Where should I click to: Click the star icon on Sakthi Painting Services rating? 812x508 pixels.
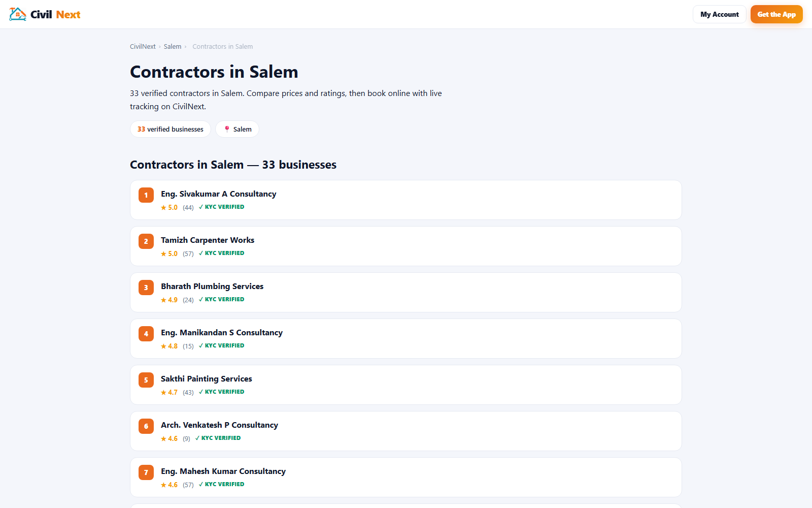pyautogui.click(x=163, y=392)
